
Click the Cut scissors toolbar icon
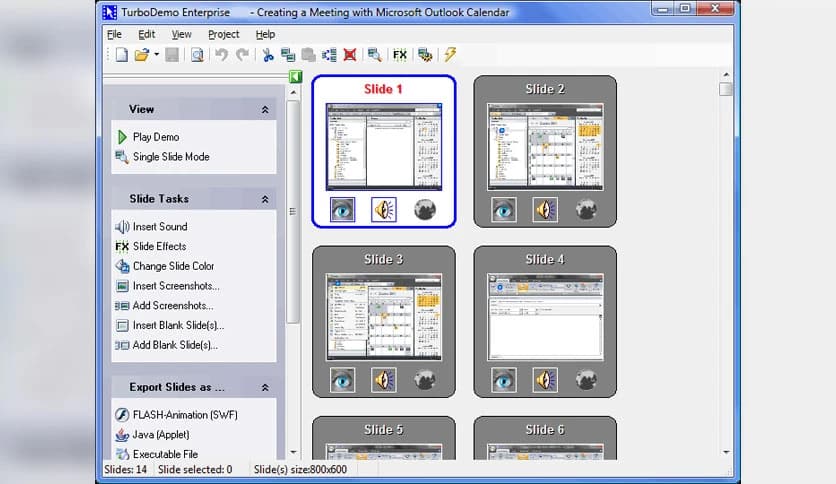pyautogui.click(x=268, y=55)
